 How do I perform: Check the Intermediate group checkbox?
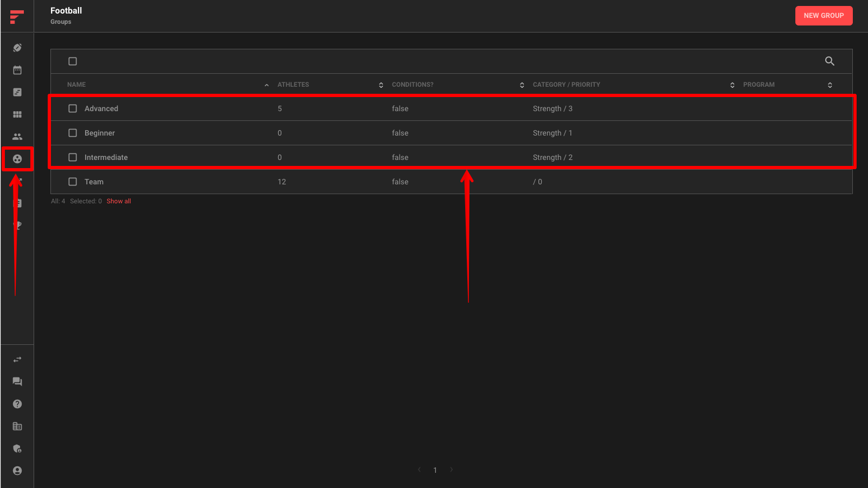pyautogui.click(x=73, y=157)
